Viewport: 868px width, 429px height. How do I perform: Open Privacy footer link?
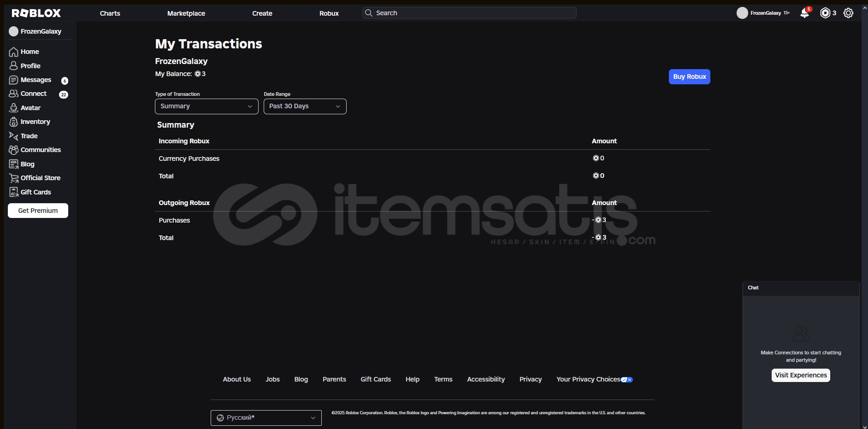(531, 379)
